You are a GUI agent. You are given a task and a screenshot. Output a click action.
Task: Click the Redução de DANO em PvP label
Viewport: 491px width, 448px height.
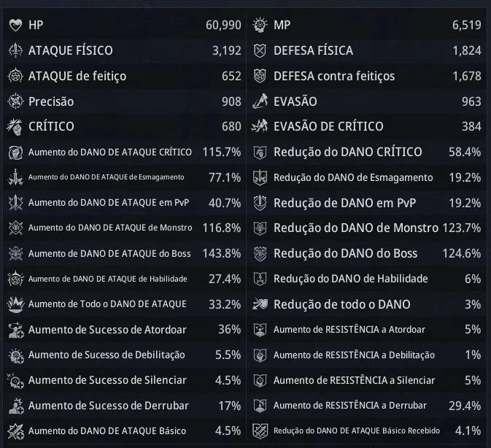[x=345, y=203]
